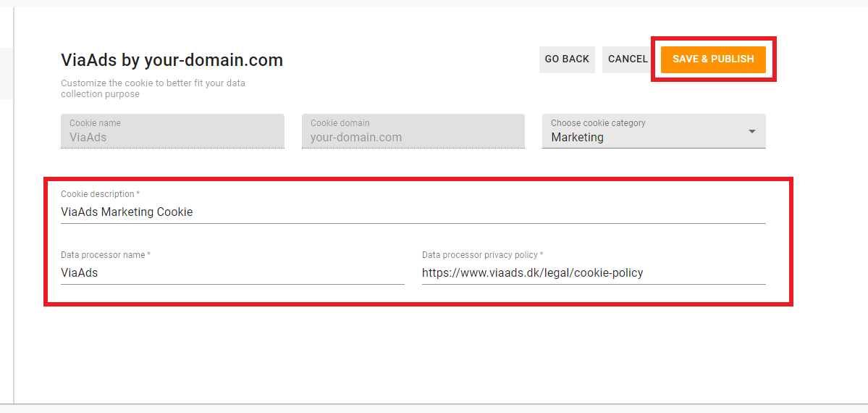Focus the Cookie description field
The width and height of the screenshot is (868, 413).
(x=413, y=212)
